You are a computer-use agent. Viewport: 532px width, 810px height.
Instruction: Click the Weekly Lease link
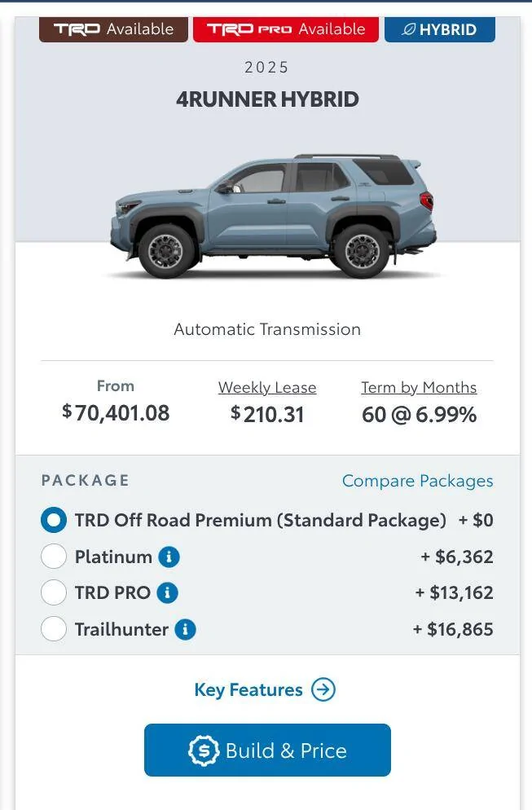[x=266, y=387]
